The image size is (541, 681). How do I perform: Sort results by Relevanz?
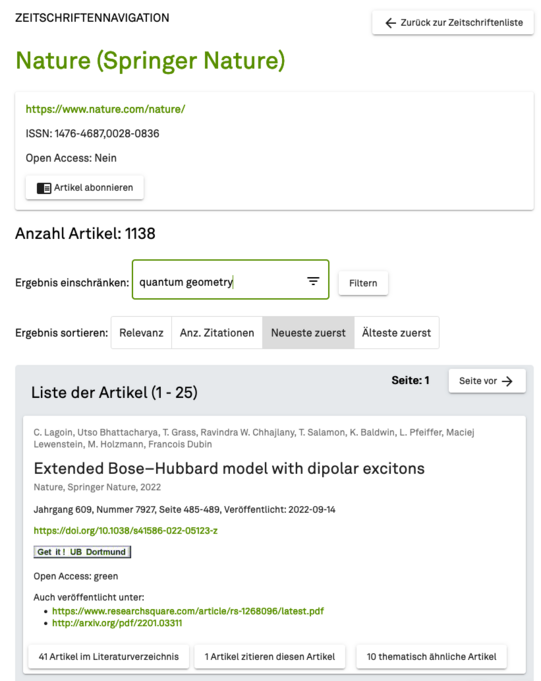[x=141, y=333]
